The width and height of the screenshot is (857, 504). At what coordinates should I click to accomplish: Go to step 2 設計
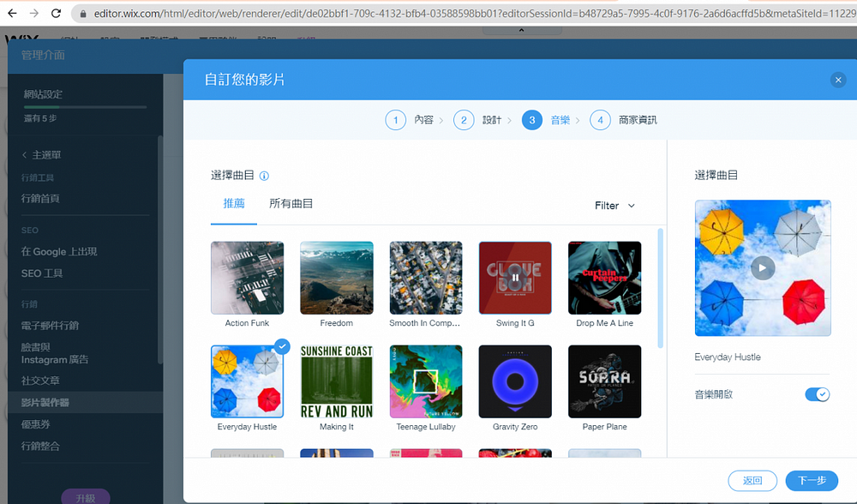477,120
